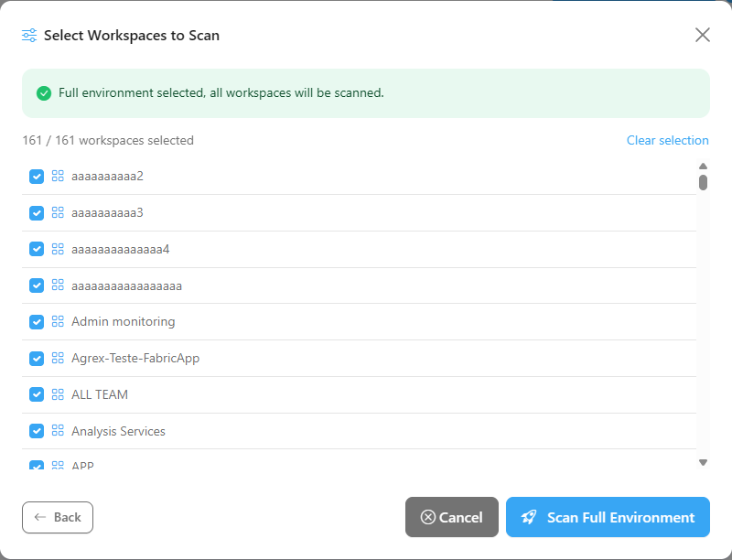Click the workspace list scrollbar up arrow
The image size is (732, 560).
point(703,167)
